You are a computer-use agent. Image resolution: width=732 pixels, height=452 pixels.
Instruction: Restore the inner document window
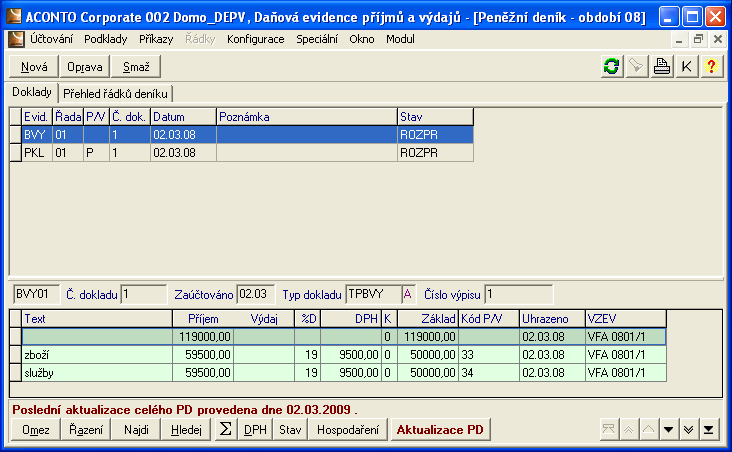[698, 40]
